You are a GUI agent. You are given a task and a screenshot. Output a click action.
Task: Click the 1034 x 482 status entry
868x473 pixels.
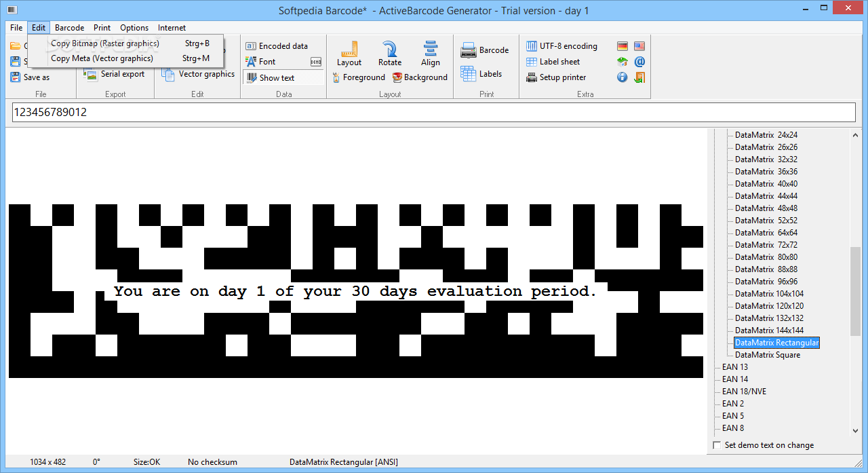click(48, 462)
